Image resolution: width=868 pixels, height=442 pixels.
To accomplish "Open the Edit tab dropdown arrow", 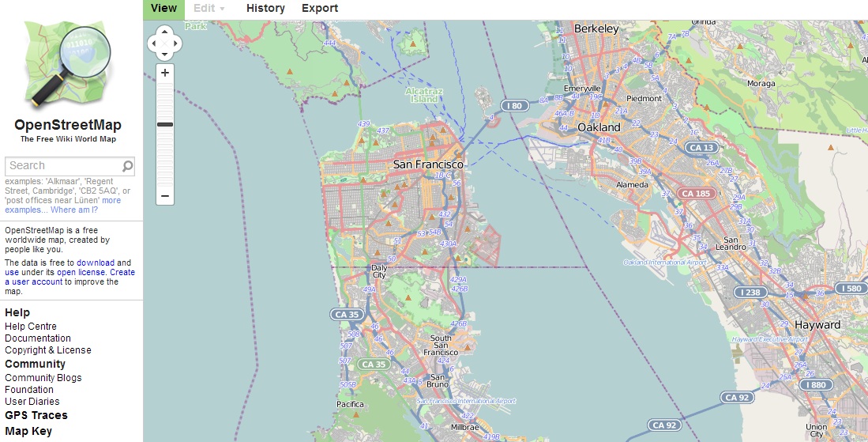I will click(x=223, y=9).
